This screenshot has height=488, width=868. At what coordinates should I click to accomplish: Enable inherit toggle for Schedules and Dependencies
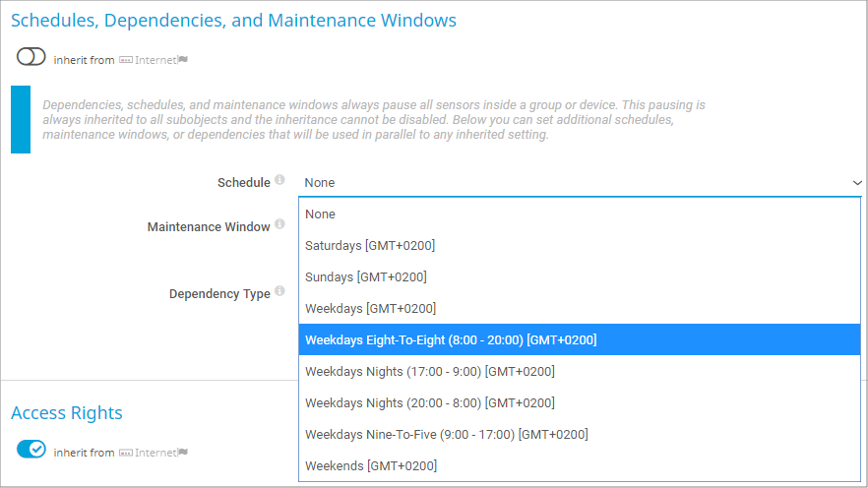31,57
